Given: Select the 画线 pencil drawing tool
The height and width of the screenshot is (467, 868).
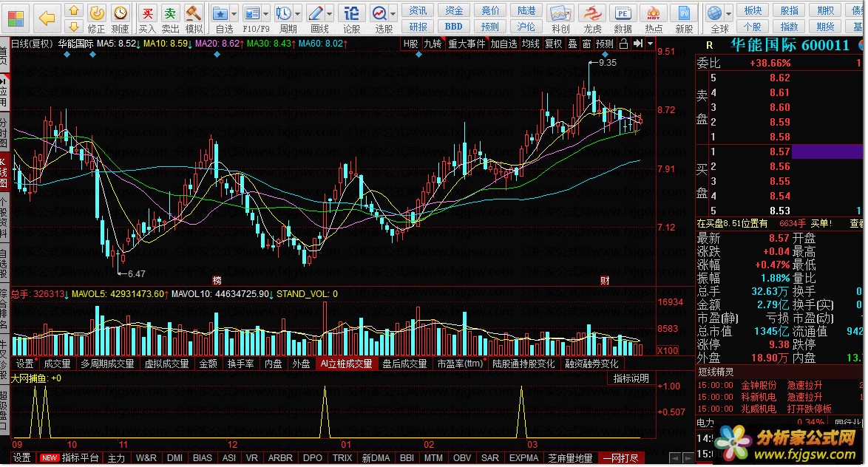Looking at the screenshot, I should (316, 13).
